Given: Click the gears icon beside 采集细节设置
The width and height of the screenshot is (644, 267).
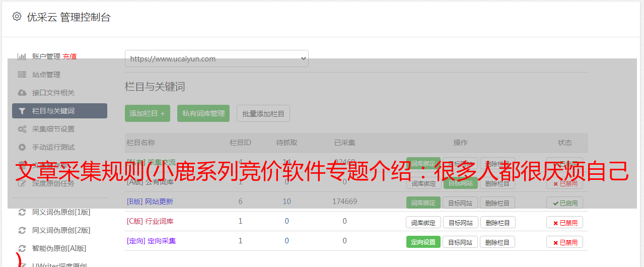Looking at the screenshot, I should pos(22,129).
